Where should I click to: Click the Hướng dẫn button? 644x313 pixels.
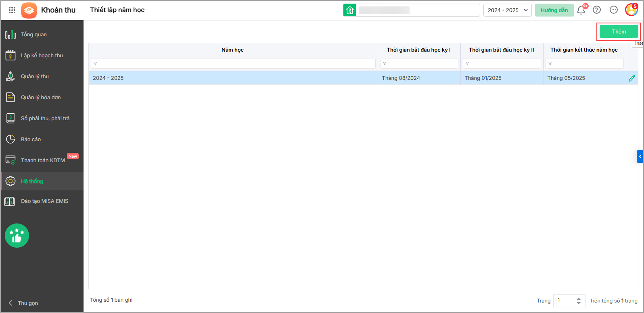pyautogui.click(x=554, y=10)
